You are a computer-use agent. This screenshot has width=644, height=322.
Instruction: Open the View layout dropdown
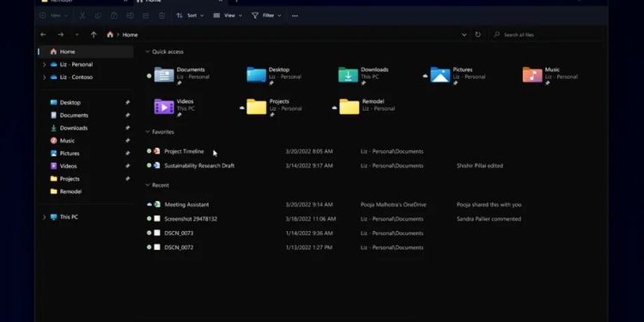click(228, 15)
